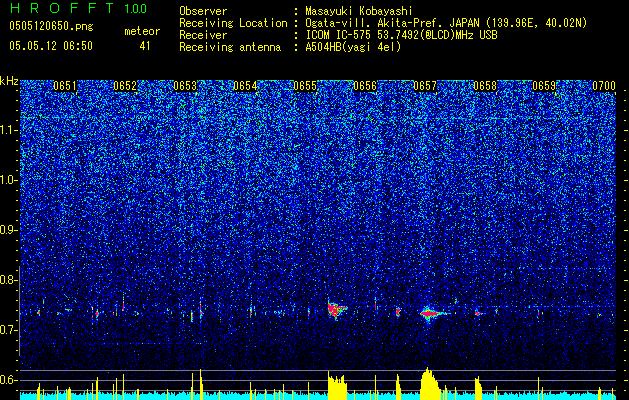This screenshot has height=400, width=629.
Task: Click the 'meteor' count label
Action: point(142,31)
